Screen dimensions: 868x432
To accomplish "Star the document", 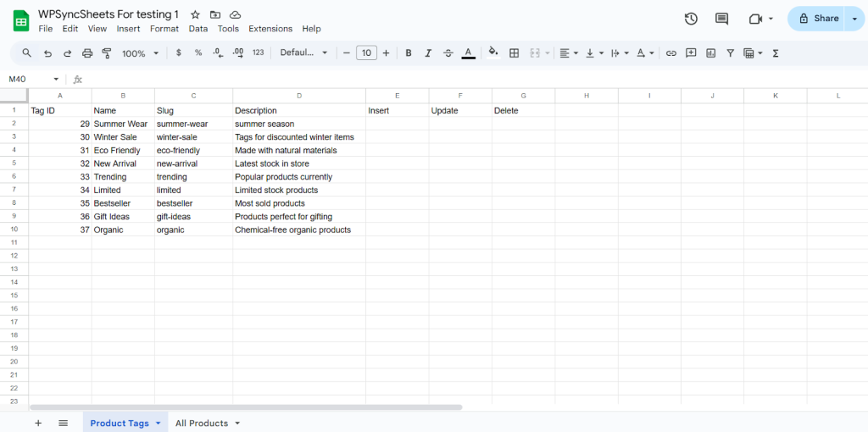I will click(195, 15).
